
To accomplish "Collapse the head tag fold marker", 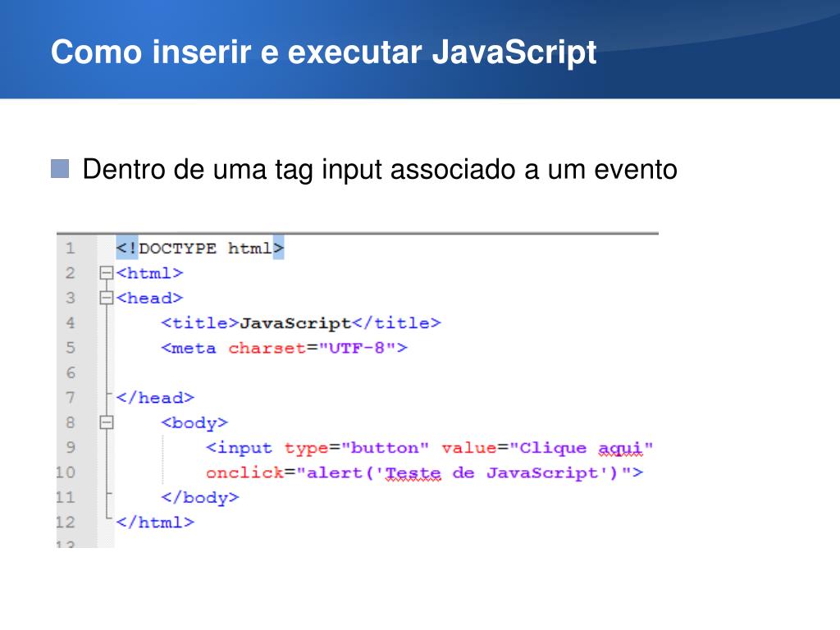I will click(x=107, y=298).
